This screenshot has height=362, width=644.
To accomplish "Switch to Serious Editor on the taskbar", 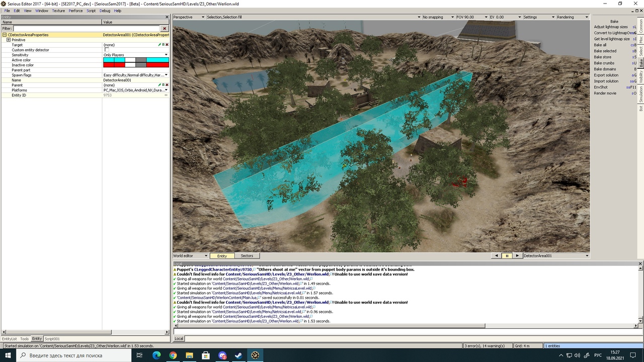I will coord(255,355).
